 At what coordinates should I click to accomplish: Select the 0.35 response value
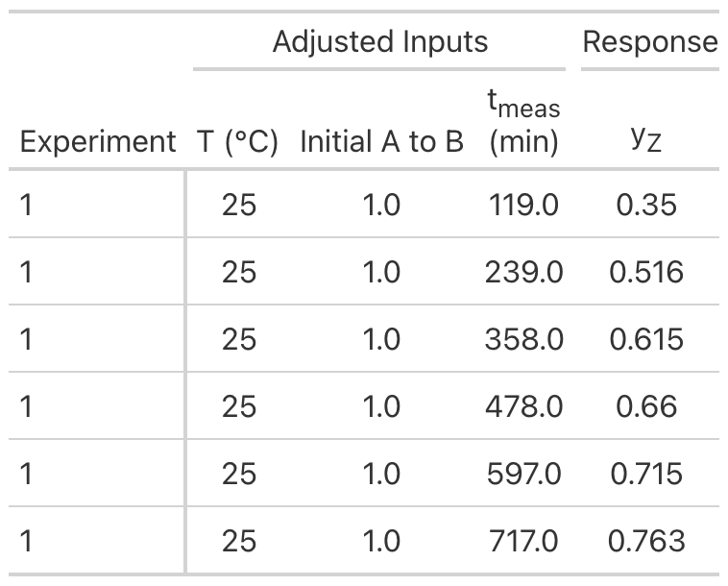pos(645,205)
